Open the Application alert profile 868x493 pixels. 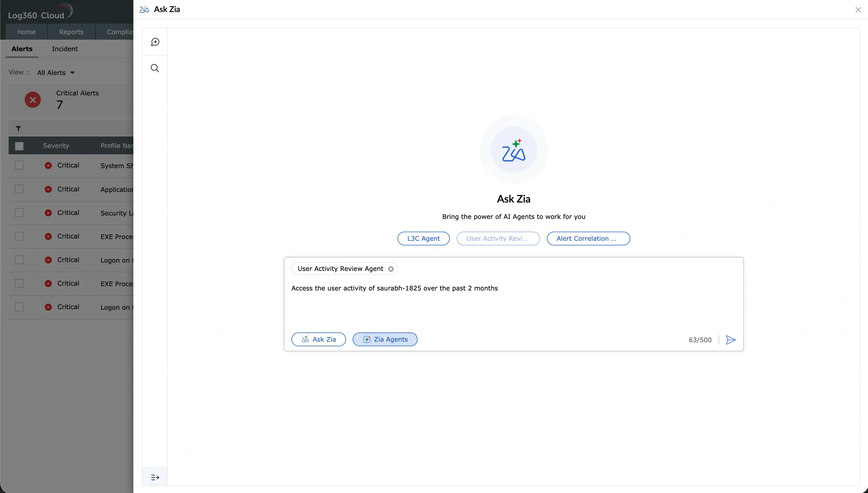coord(117,189)
